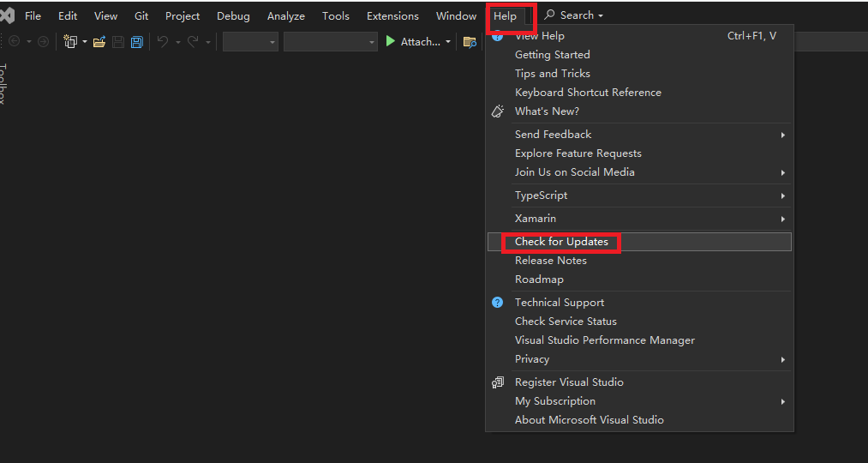Click the Open File folder icon
The height and width of the screenshot is (463, 868).
(99, 41)
